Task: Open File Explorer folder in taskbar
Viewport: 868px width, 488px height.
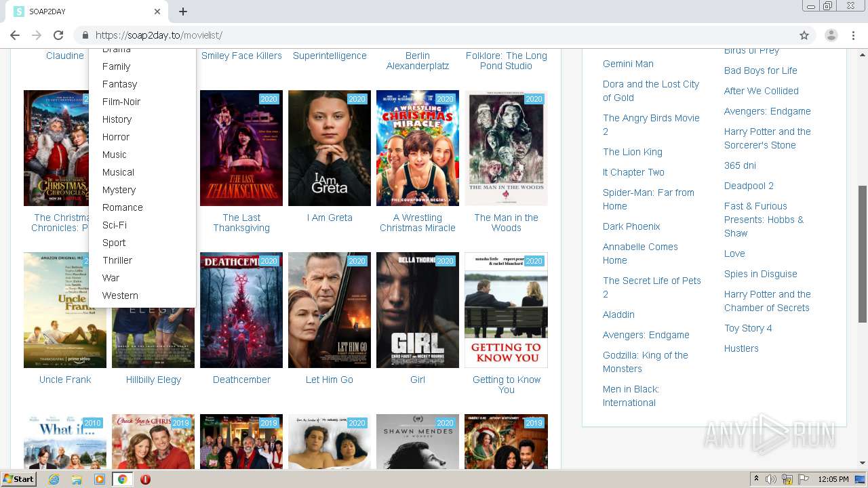Action: click(x=77, y=479)
